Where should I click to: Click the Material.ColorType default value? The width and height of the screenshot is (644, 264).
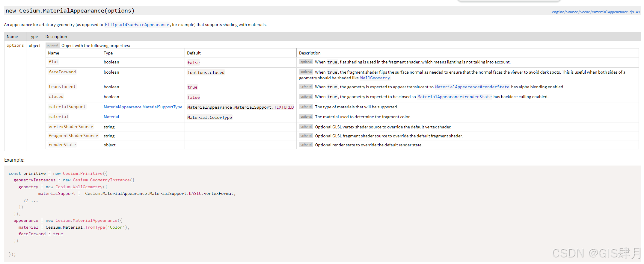coord(209,118)
